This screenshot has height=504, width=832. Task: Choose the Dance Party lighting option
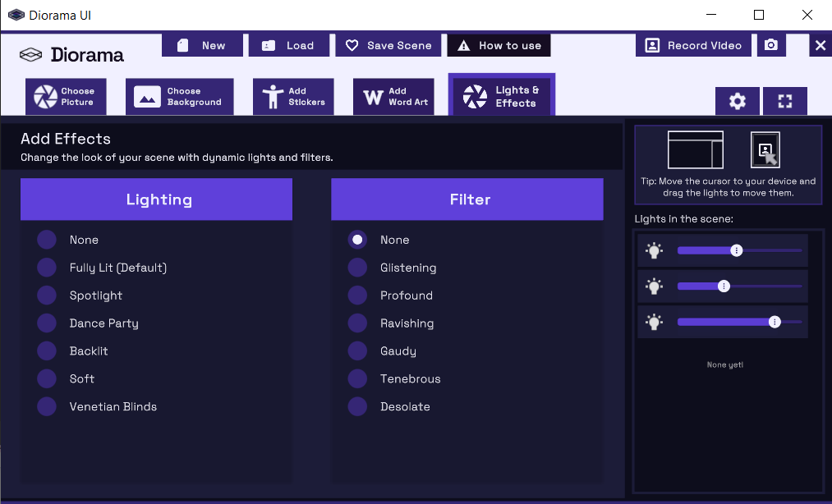(47, 323)
